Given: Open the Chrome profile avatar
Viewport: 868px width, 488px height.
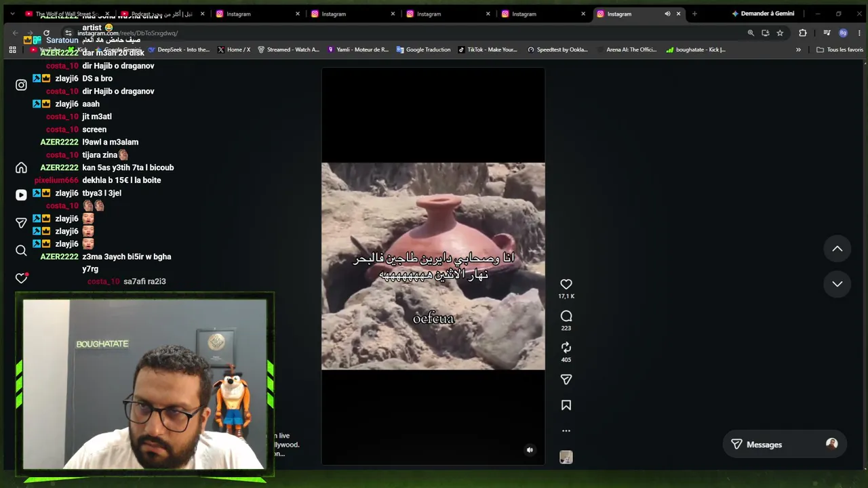Looking at the screenshot, I should [x=843, y=33].
